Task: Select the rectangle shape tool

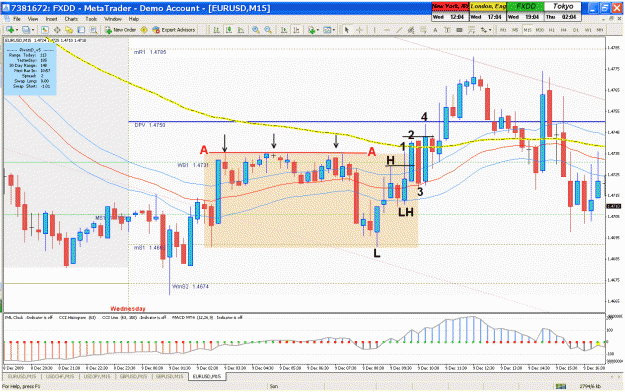Action: coord(459,30)
